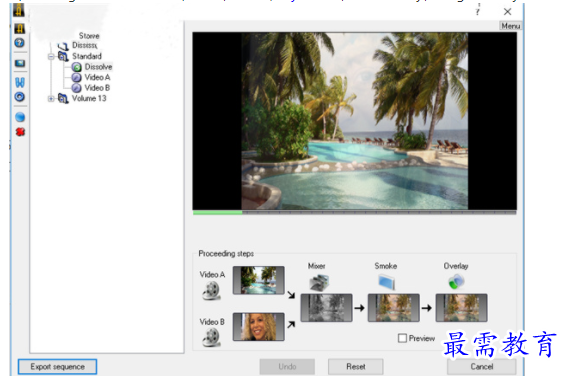Click the Volume 13 folder icon
This screenshot has width=565, height=376.
pos(63,98)
